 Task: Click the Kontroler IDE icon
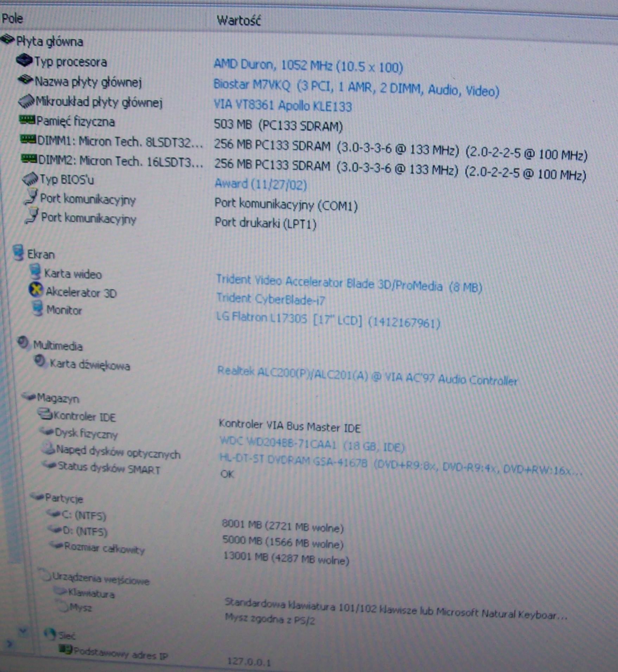[45, 414]
